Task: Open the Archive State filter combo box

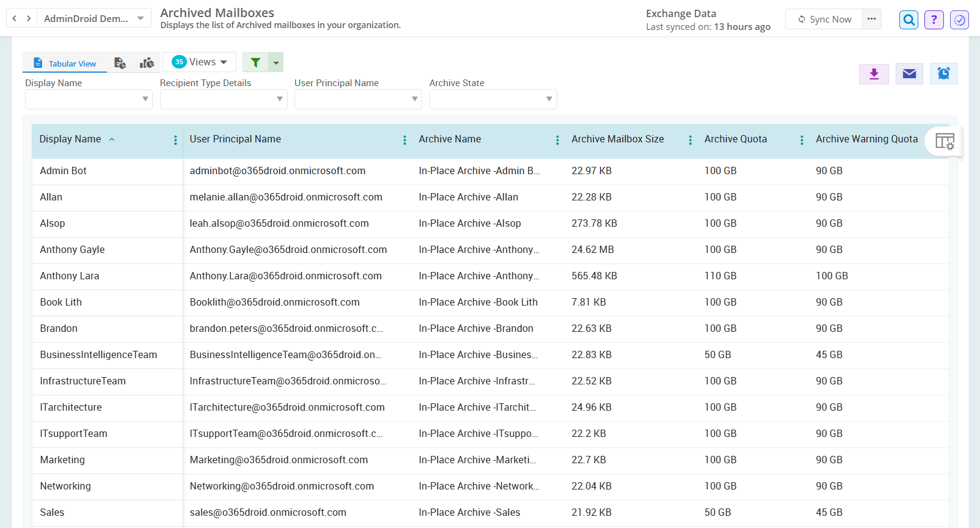Action: click(493, 99)
